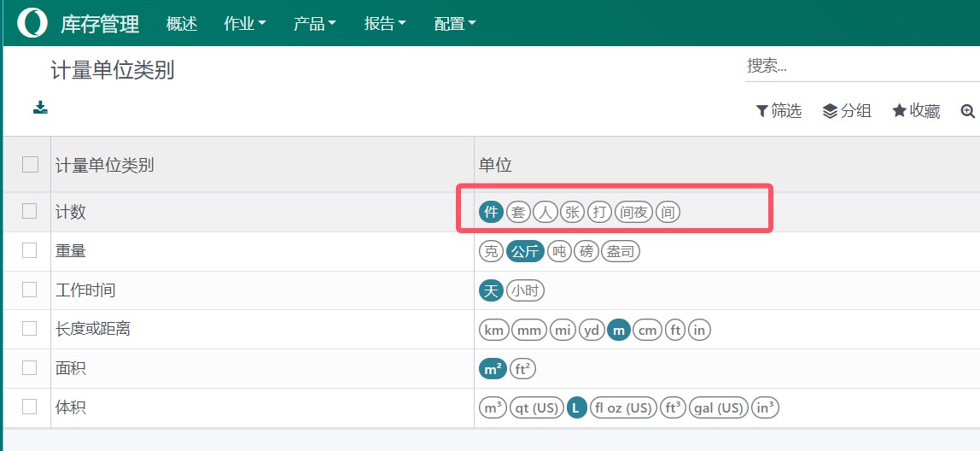
Task: Open the 长度或距离 category record
Action: click(x=92, y=329)
